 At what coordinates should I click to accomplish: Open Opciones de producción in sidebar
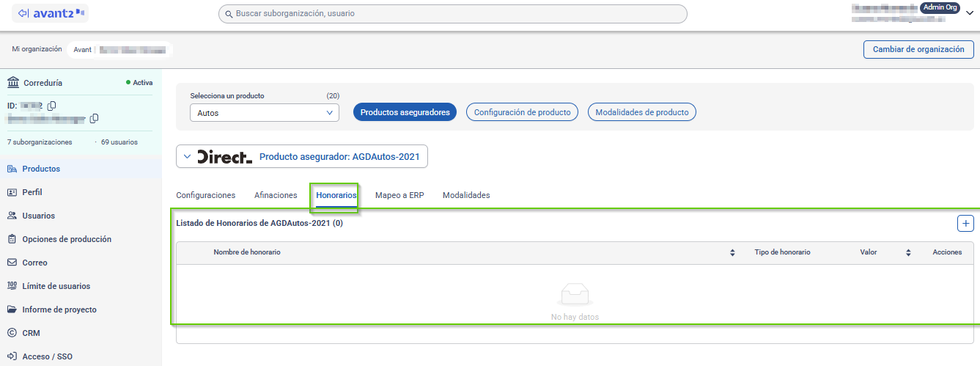pyautogui.click(x=81, y=239)
